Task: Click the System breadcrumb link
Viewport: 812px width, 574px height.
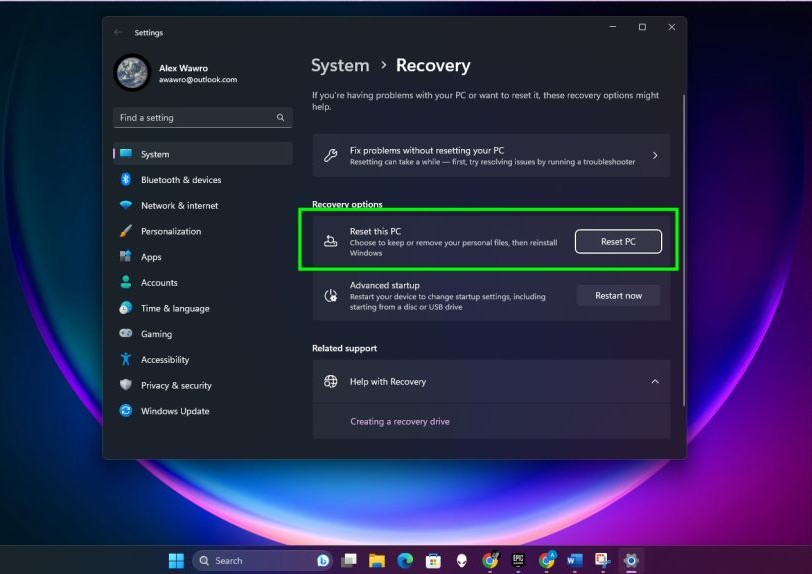Action: [x=340, y=65]
